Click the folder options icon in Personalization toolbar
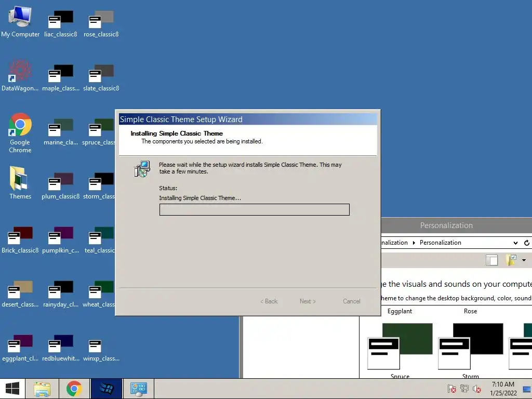532x399 pixels. pyautogui.click(x=511, y=260)
